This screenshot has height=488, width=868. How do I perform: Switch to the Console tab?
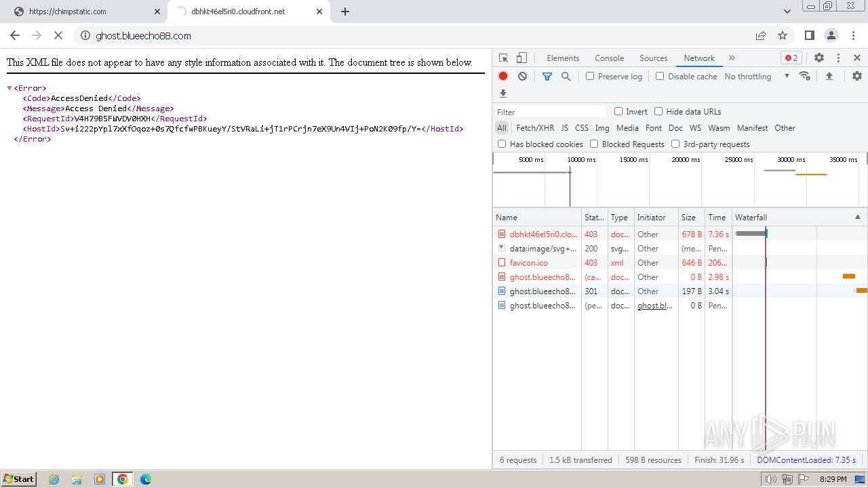pyautogui.click(x=609, y=58)
